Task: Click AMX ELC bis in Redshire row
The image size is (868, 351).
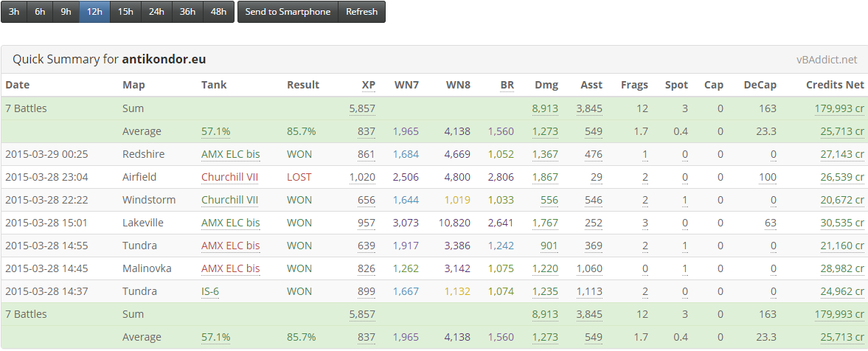Action: [230, 154]
